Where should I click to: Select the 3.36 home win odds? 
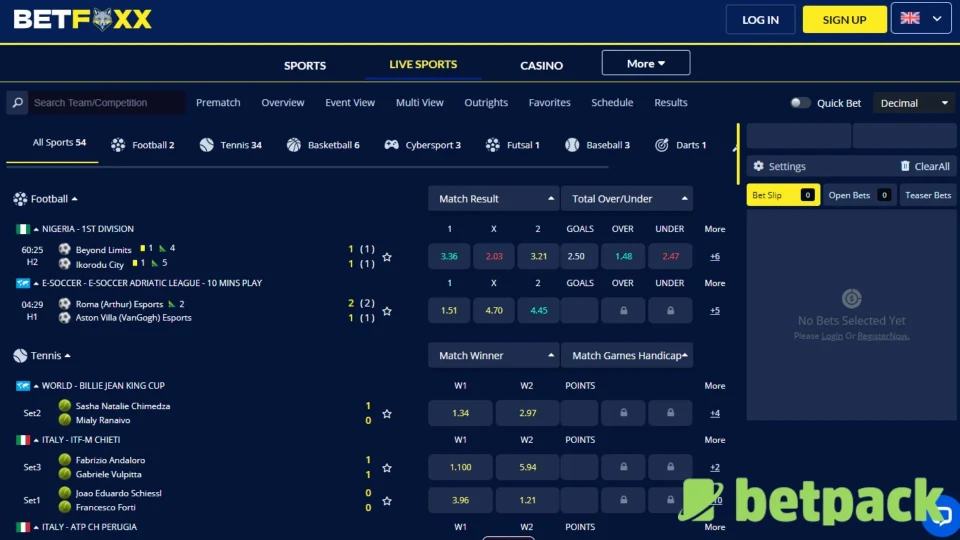tap(449, 257)
